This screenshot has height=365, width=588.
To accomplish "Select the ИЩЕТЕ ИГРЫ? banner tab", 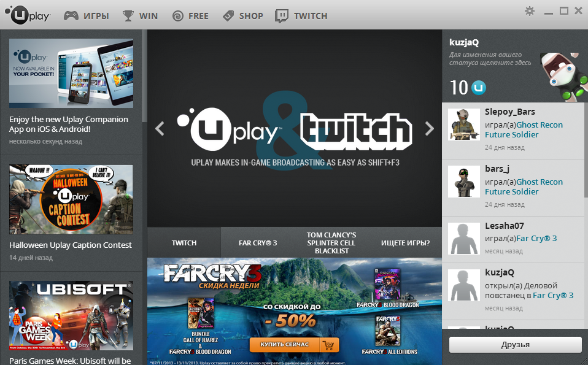I will [405, 243].
